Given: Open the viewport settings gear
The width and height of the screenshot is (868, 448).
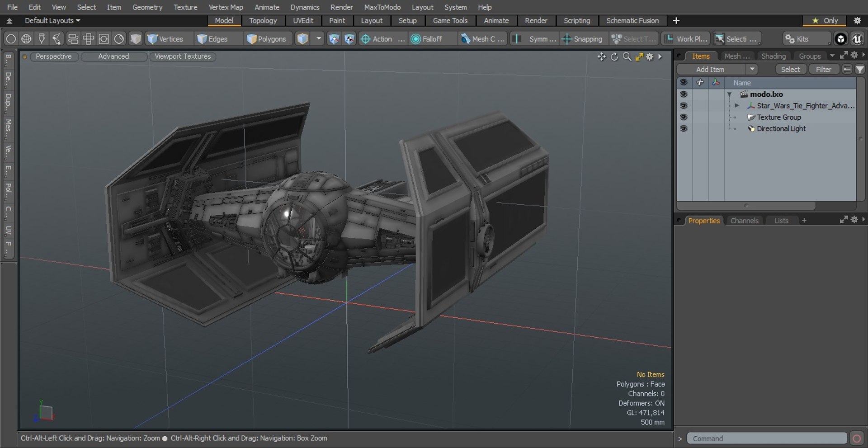Looking at the screenshot, I should 650,57.
